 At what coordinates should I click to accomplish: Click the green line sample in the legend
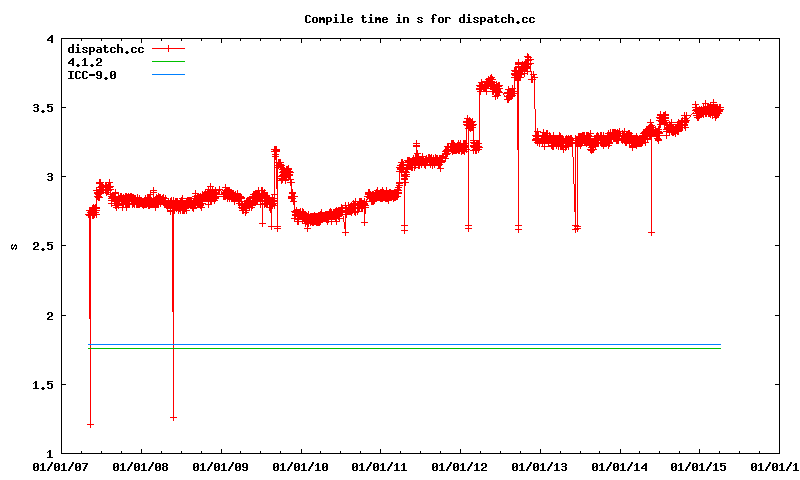tap(169, 62)
